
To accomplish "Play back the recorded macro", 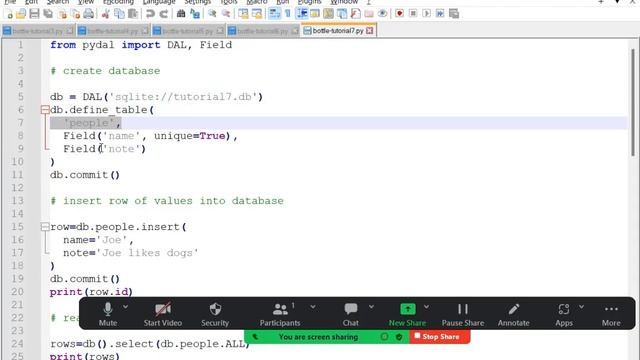I will click(x=427, y=14).
